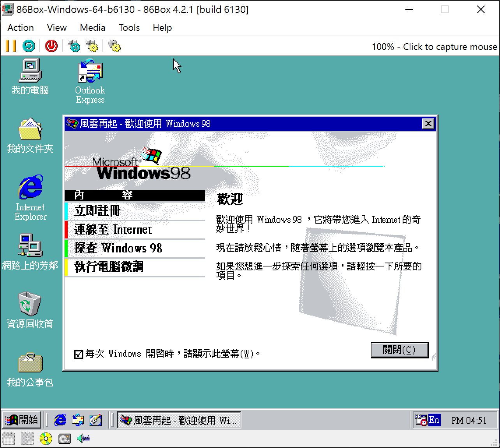
Task: Select 我的公事包 briefcase icon
Action: click(30, 370)
